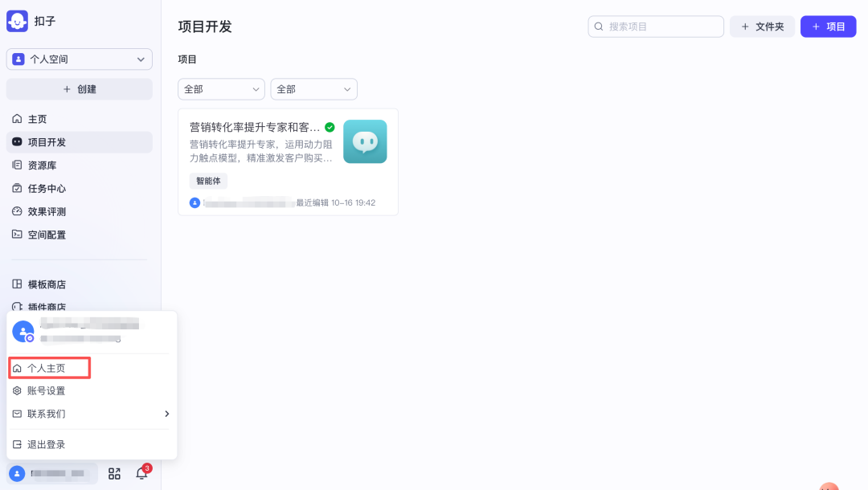This screenshot has height=490, width=868.
Task: Select 项目开发 in the sidebar
Action: point(79,142)
